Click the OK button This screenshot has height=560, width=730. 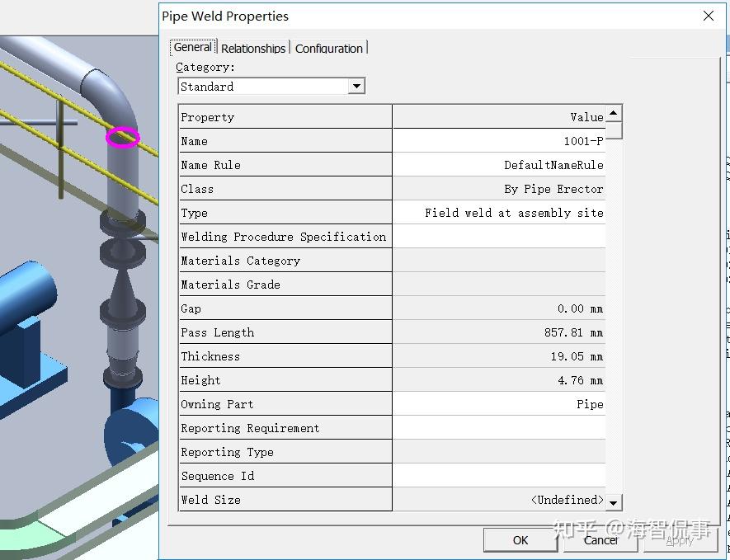coord(520,540)
